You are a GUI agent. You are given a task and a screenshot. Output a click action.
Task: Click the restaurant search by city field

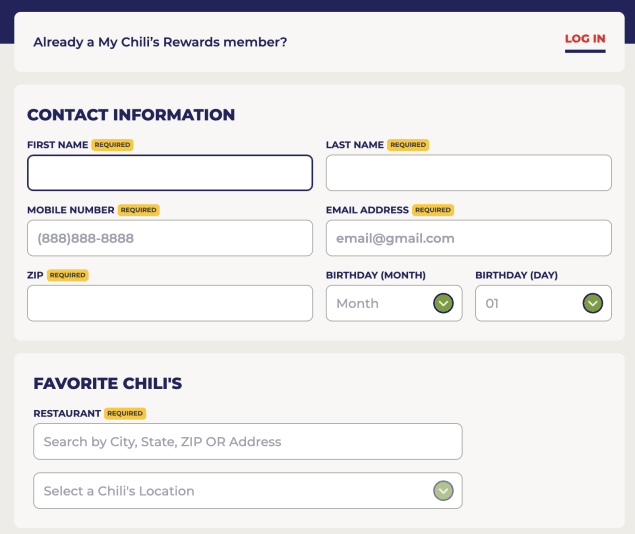click(247, 441)
